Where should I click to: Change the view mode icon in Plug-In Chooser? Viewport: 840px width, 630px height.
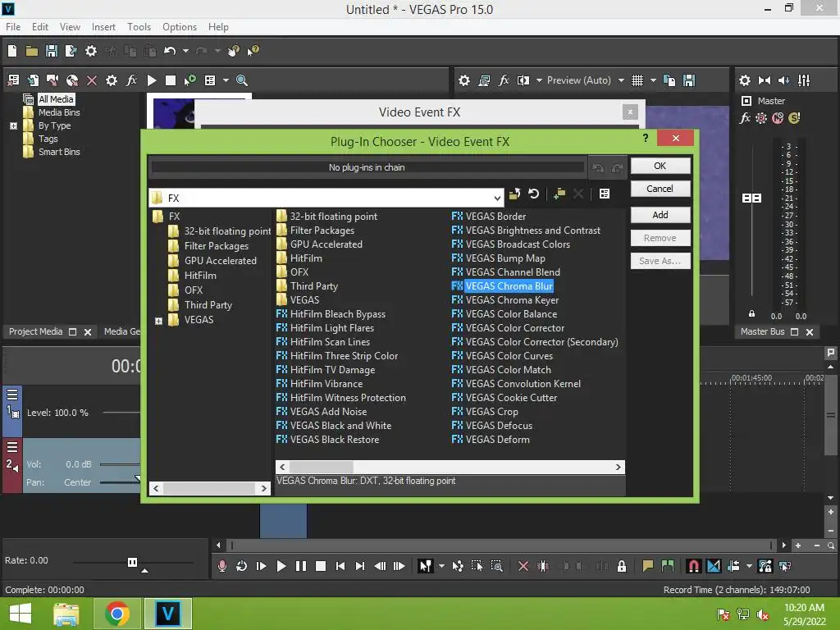click(605, 194)
